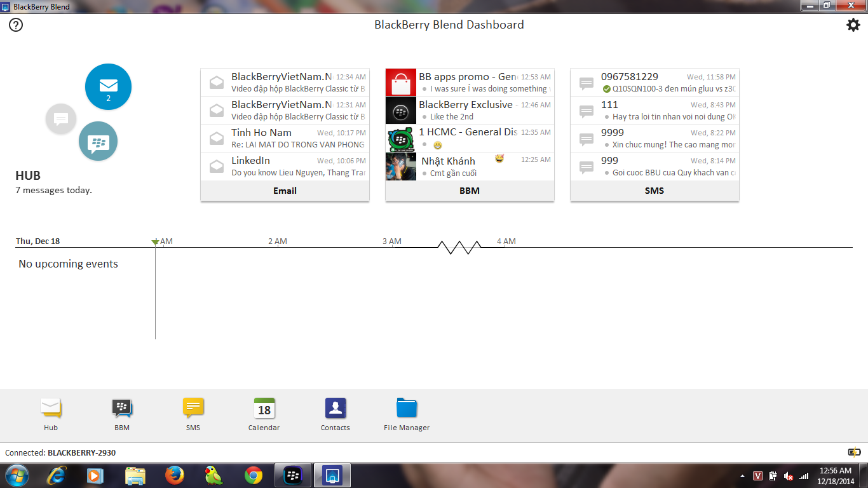Screen dimensions: 868x488
Task: Click the teal BBM bubble in HUB
Action: [98, 141]
